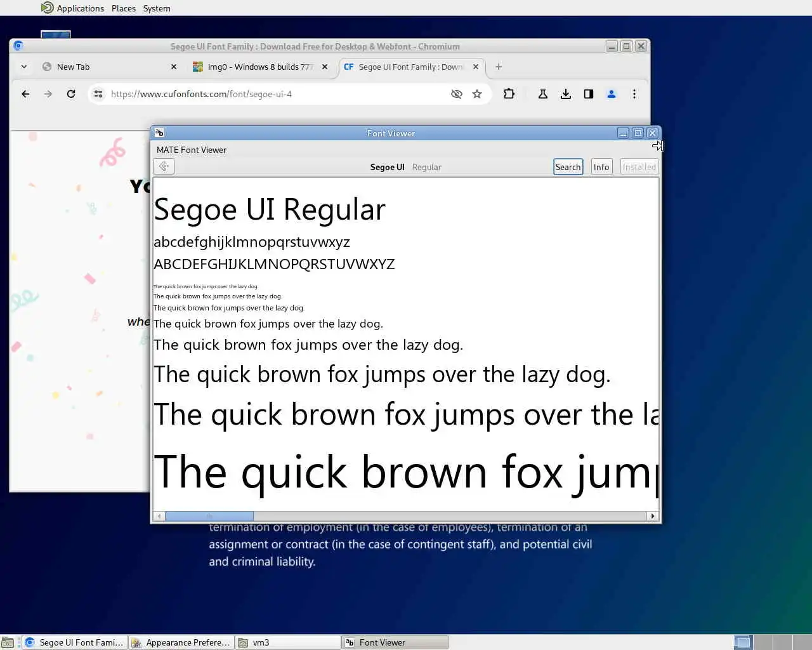
Task: Click the tracking protection eye icon
Action: click(x=456, y=94)
